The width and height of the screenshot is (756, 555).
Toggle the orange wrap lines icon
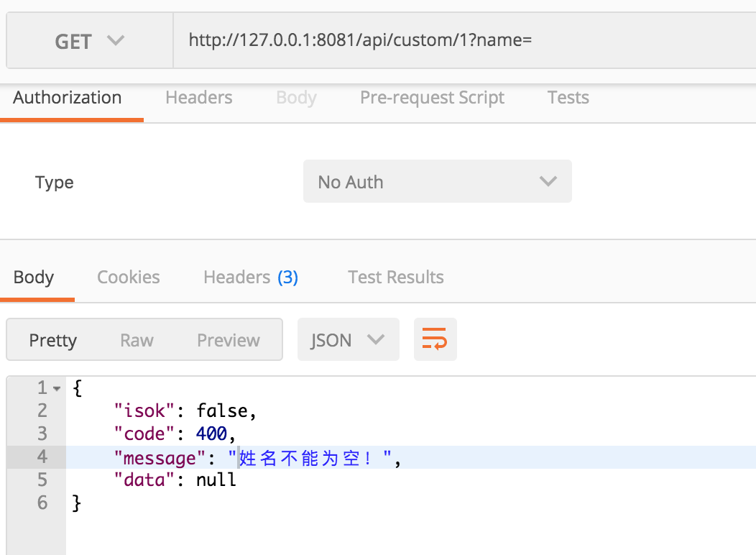tap(435, 339)
